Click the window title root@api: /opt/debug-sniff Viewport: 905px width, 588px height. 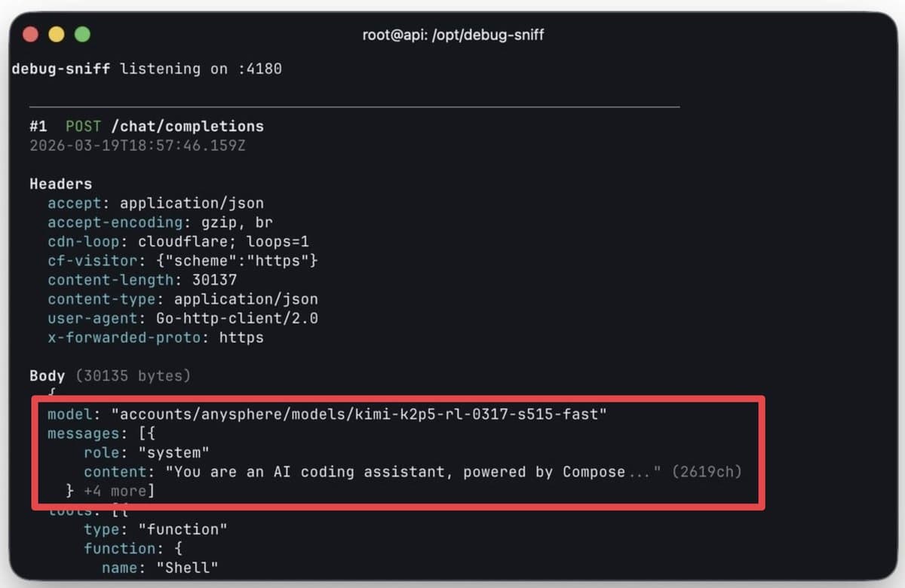click(452, 35)
